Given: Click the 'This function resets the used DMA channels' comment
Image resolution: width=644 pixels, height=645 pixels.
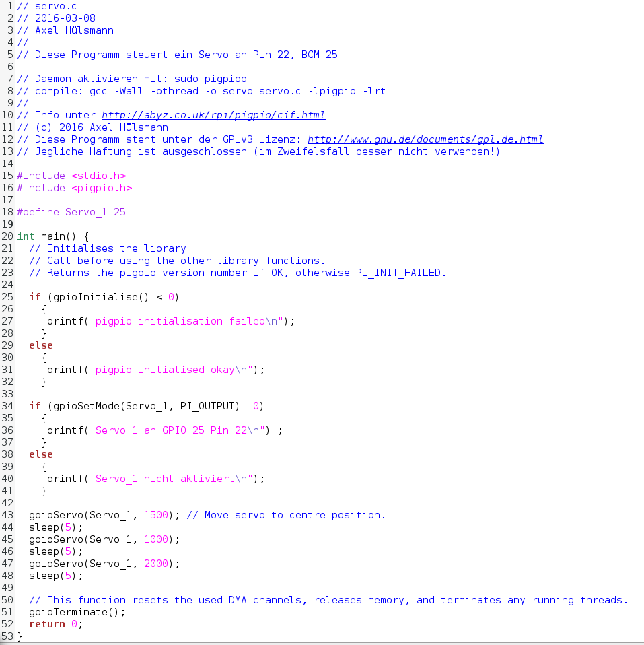Looking at the screenshot, I should [328, 600].
